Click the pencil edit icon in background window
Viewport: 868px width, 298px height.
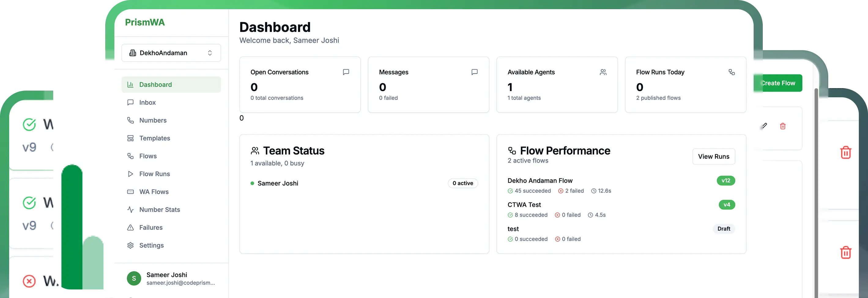pyautogui.click(x=765, y=126)
